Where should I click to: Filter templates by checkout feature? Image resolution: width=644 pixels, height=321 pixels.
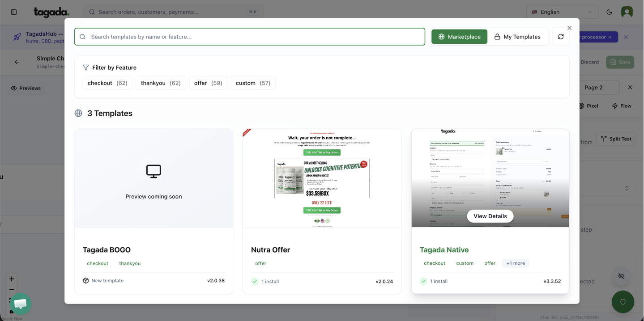click(x=107, y=83)
